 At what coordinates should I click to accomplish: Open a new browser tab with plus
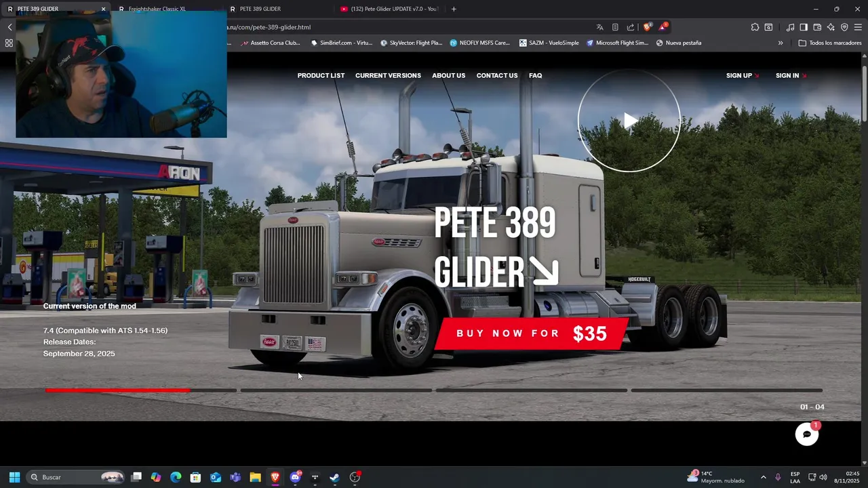coord(454,9)
